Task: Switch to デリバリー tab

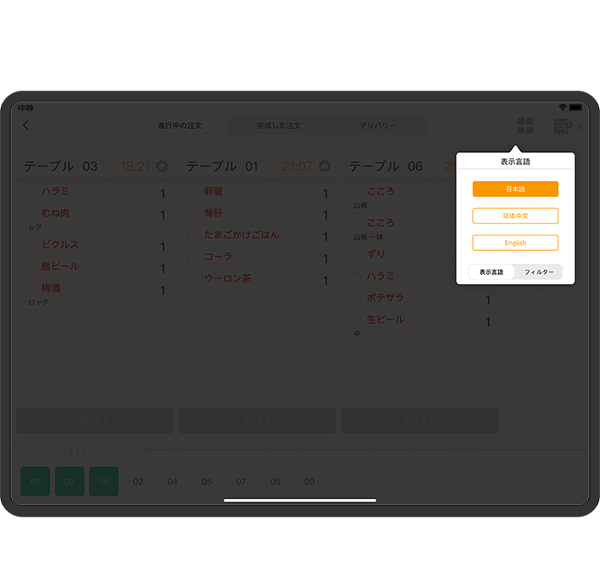Action: [378, 126]
